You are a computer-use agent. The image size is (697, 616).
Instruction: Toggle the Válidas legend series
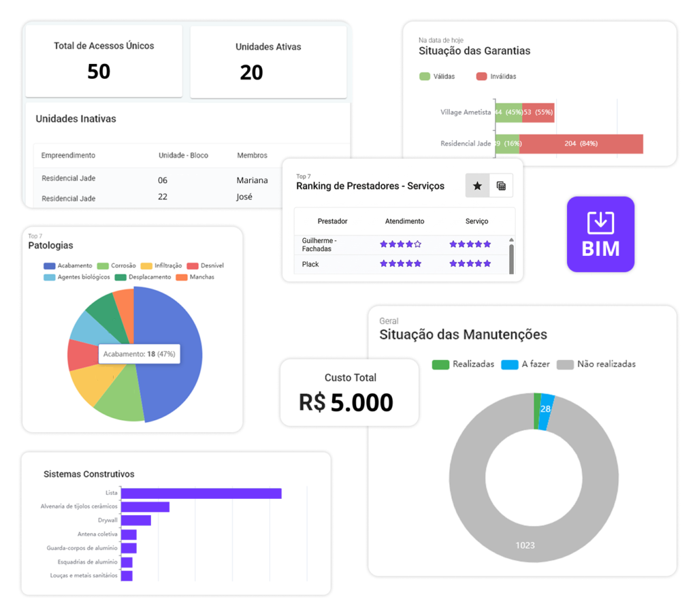(x=437, y=76)
